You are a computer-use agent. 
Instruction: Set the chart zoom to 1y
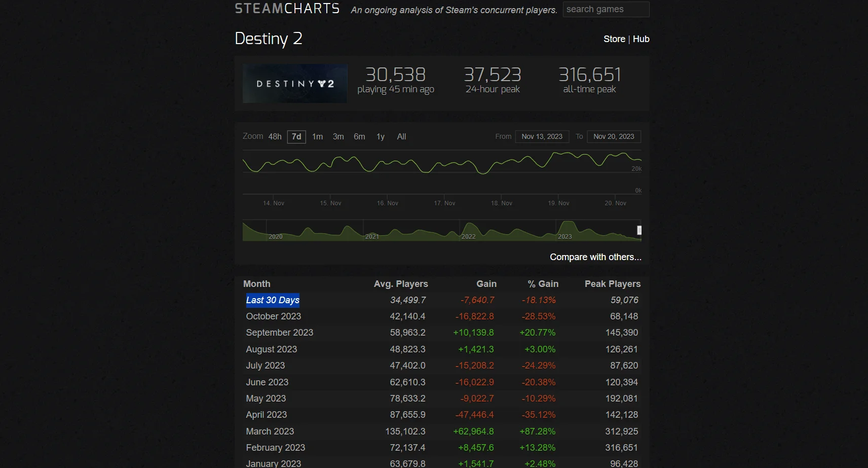coord(381,137)
